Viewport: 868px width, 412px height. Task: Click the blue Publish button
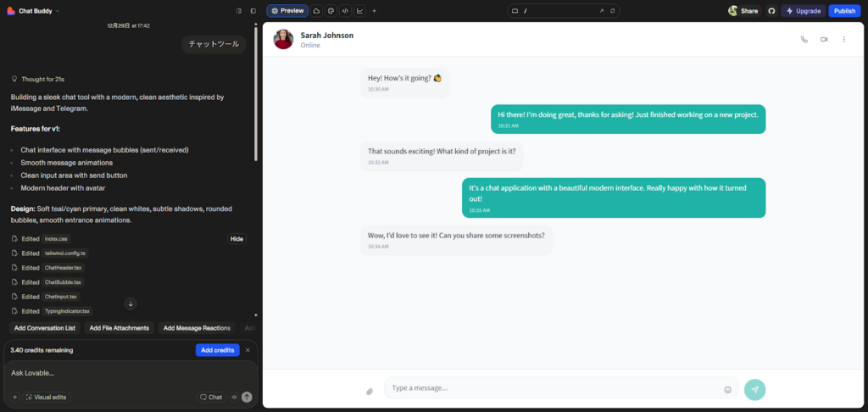click(843, 11)
